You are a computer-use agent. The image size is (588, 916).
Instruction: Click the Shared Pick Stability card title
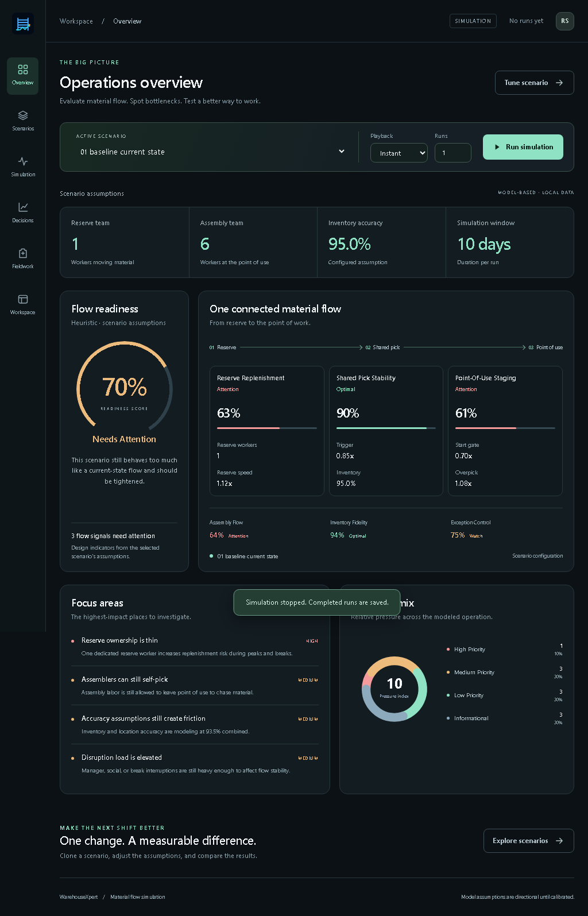pyautogui.click(x=366, y=378)
